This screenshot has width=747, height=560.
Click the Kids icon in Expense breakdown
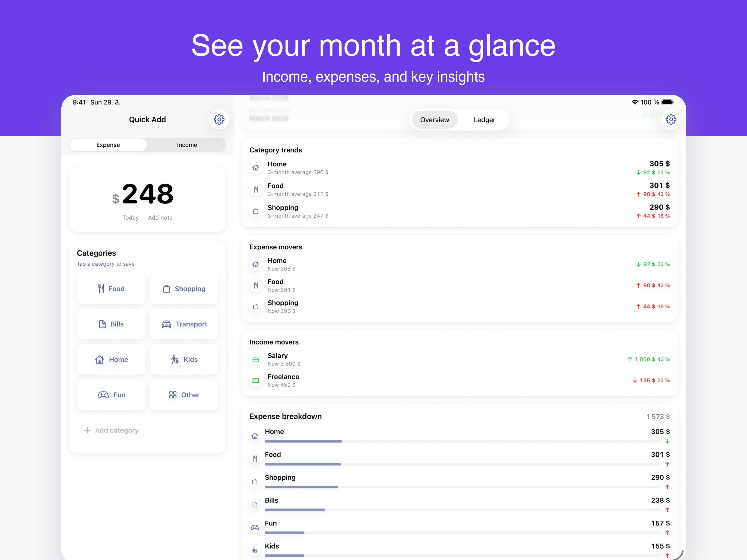[255, 551]
